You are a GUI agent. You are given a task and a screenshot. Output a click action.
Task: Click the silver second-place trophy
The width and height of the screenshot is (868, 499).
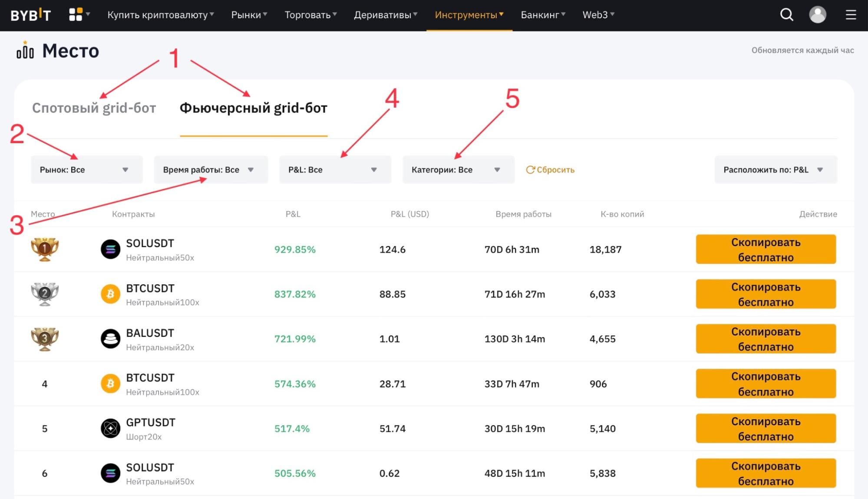pyautogui.click(x=45, y=294)
